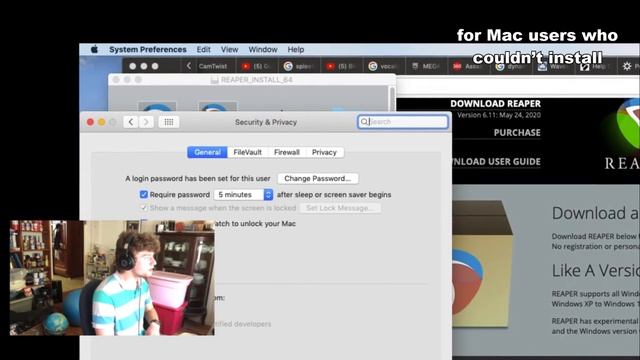
Task: Click the Search field in Security & Privacy
Action: [403, 122]
